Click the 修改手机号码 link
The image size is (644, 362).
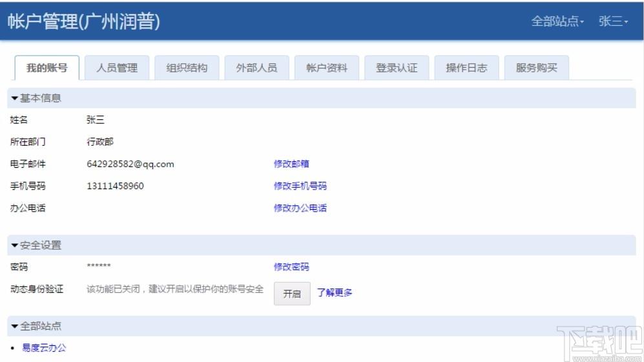click(x=300, y=186)
